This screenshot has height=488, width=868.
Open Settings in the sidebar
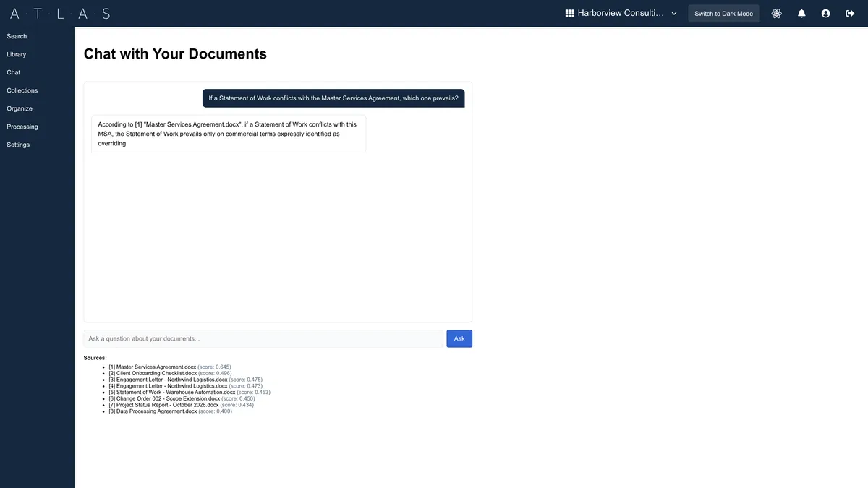tap(18, 145)
